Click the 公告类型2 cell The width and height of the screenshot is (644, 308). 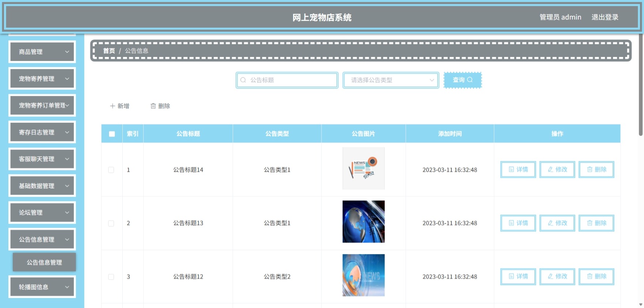[277, 277]
